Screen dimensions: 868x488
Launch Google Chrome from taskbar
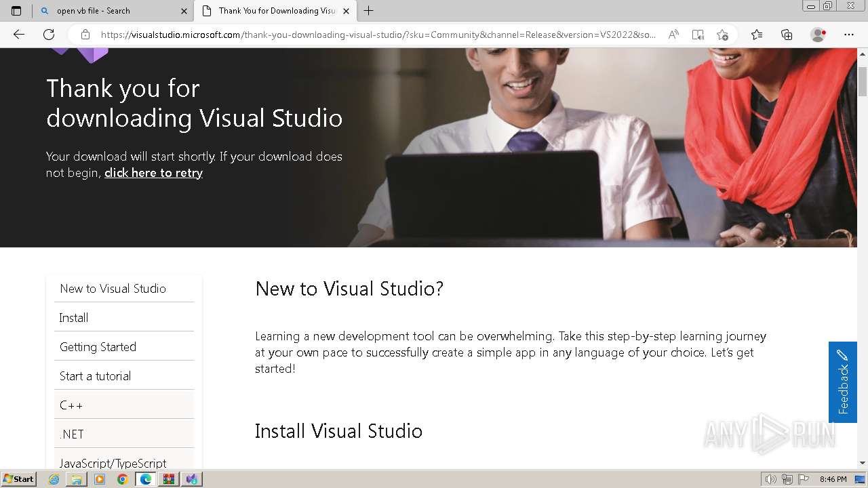click(x=123, y=479)
